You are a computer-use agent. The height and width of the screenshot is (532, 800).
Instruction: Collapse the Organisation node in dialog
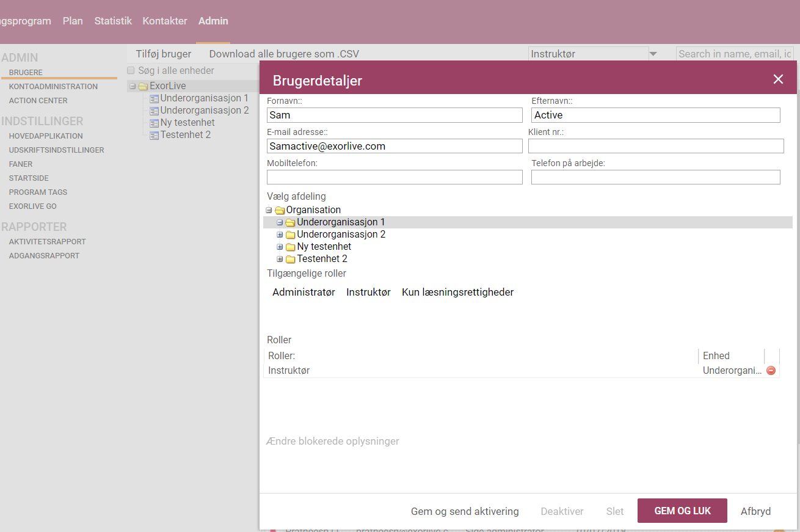click(269, 210)
